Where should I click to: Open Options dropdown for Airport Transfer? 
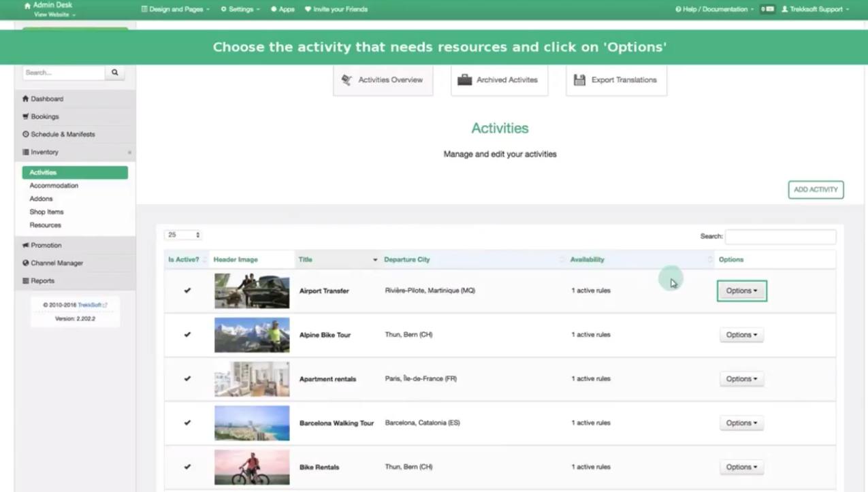tap(741, 291)
